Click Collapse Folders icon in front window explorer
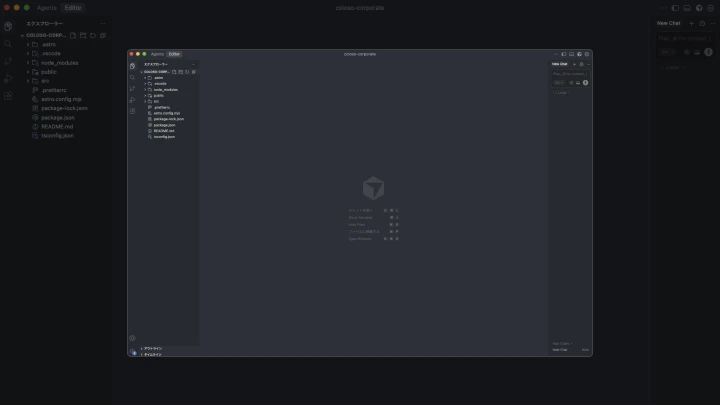The width and height of the screenshot is (720, 405). 193,72
